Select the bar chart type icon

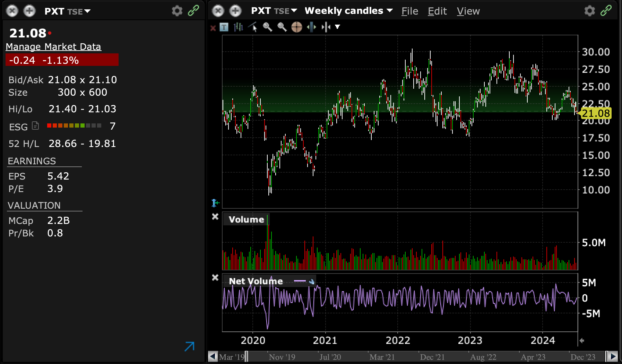point(239,27)
